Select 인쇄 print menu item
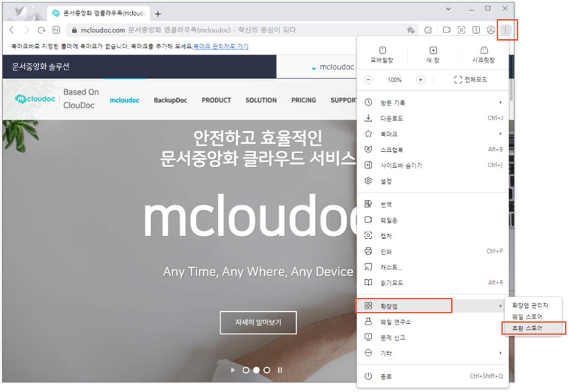570x392 pixels. coord(433,252)
